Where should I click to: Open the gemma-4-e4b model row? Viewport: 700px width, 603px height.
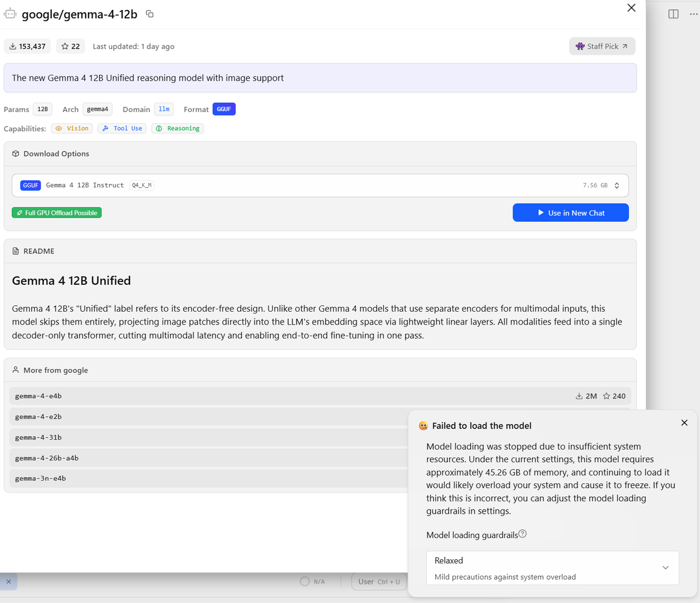[320, 396]
